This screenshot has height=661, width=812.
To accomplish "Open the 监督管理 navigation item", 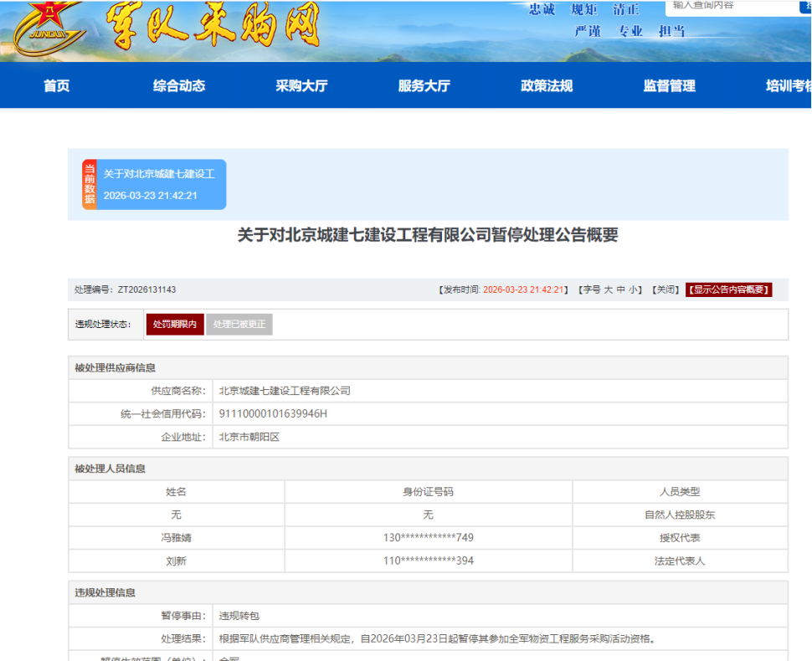I will [x=669, y=85].
